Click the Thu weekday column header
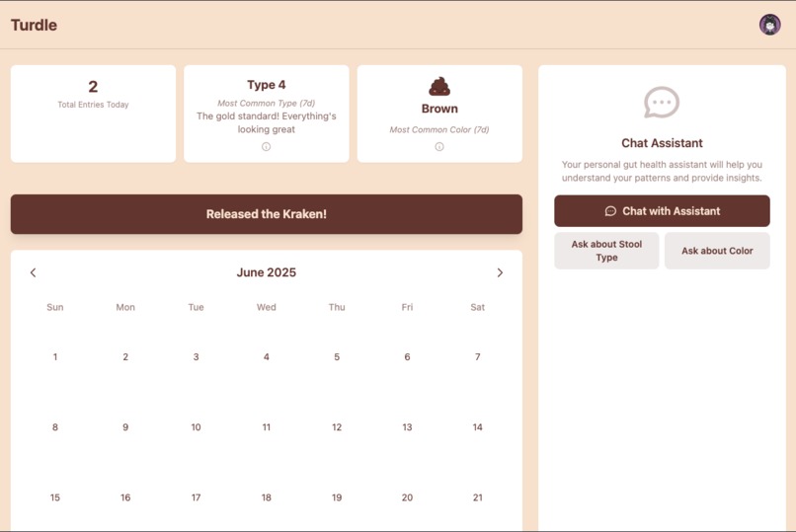Image resolution: width=796 pixels, height=532 pixels. [x=337, y=307]
